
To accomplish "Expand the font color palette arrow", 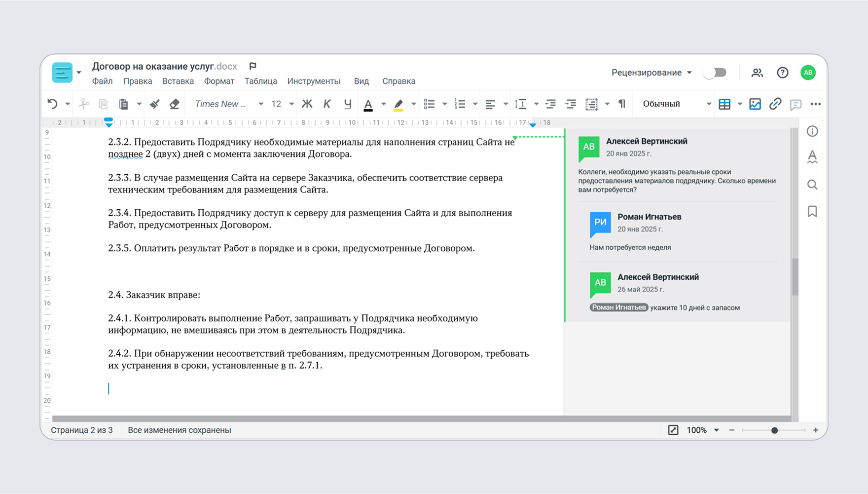I will [x=383, y=104].
